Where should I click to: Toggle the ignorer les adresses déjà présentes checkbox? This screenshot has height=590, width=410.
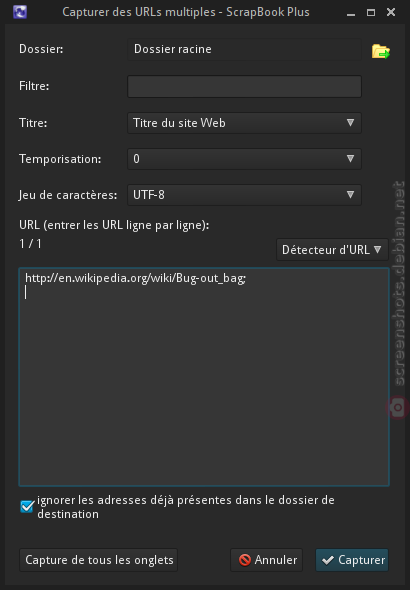click(x=27, y=507)
